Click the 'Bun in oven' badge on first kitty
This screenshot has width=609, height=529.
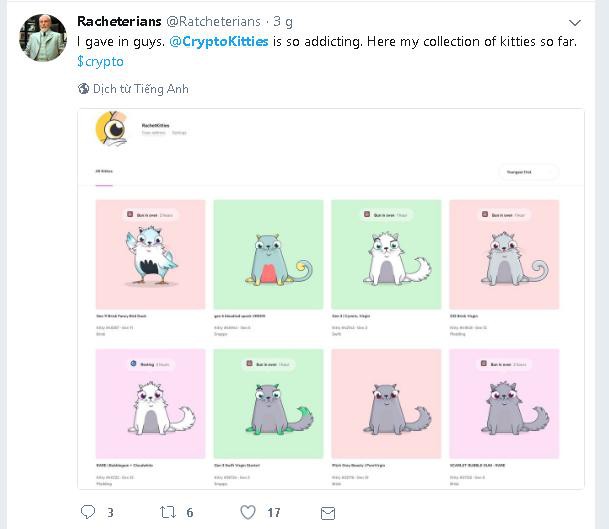[x=149, y=214]
